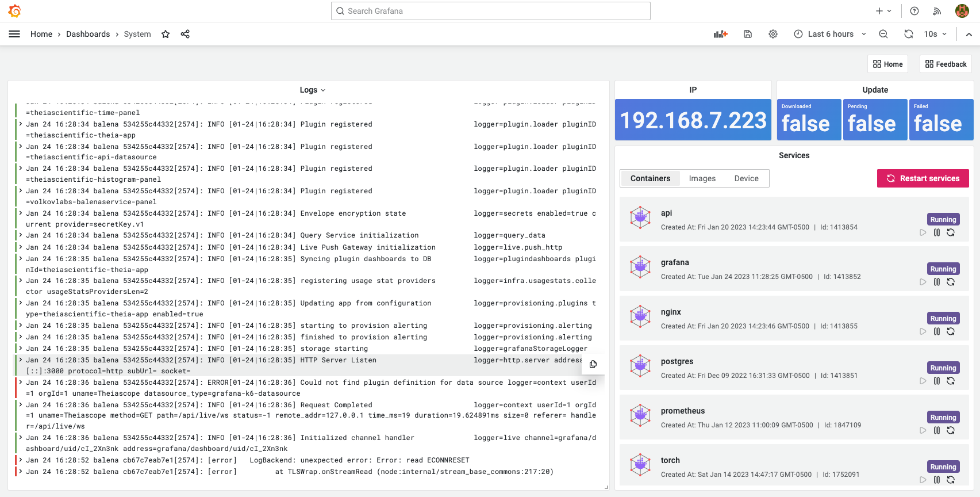This screenshot has height=497, width=980.
Task: Restart the api container
Action: 951,232
